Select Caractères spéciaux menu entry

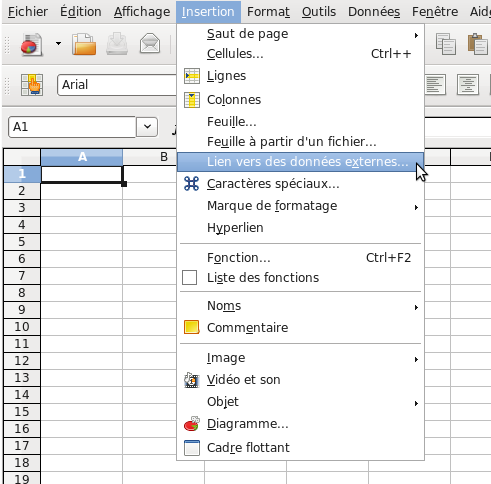[x=300, y=184]
